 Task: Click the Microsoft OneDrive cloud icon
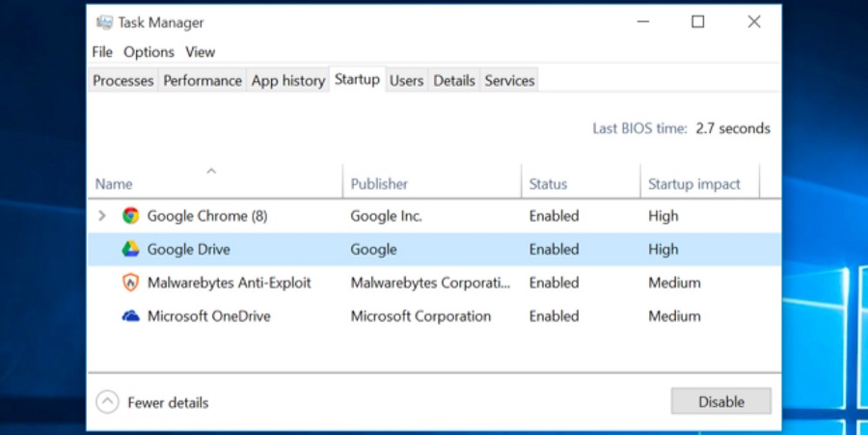coord(130,316)
